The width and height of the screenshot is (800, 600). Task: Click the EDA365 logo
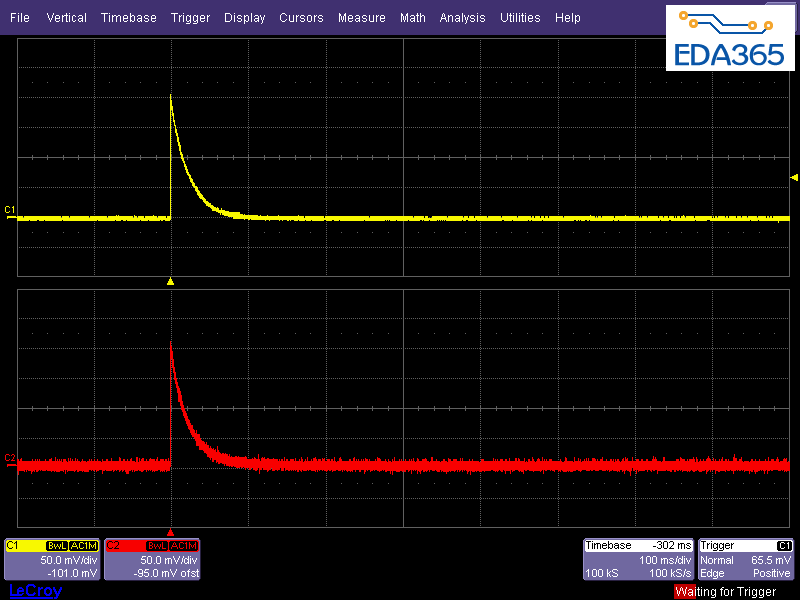pyautogui.click(x=731, y=38)
